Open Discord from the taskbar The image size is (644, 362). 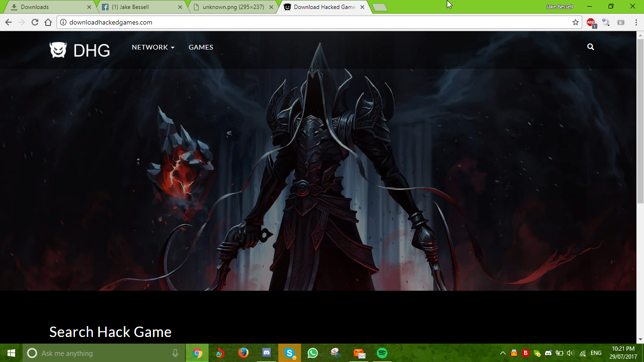(x=266, y=353)
